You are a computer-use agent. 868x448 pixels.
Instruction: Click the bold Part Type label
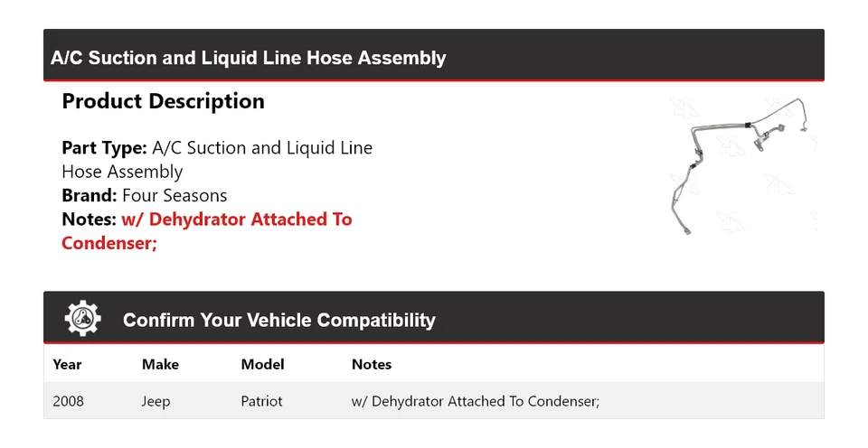[104, 148]
